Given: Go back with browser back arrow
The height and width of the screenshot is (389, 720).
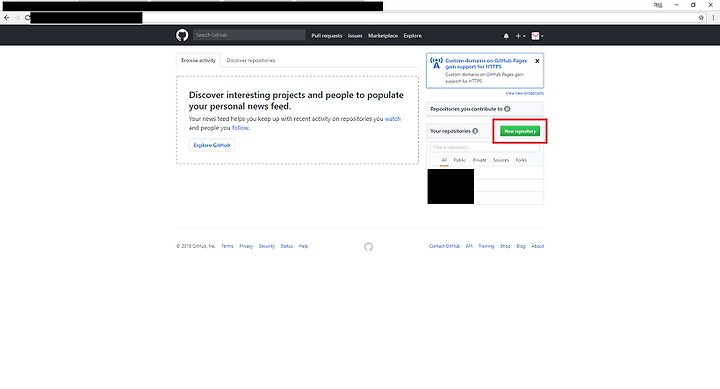Looking at the screenshot, I should (x=6, y=17).
